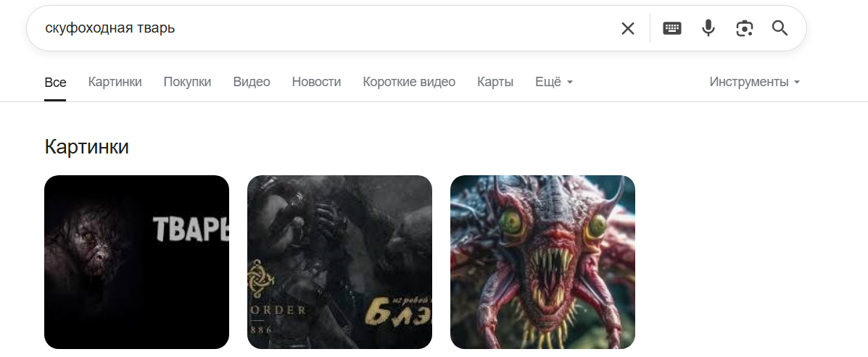Open the "Видео" tab

252,82
